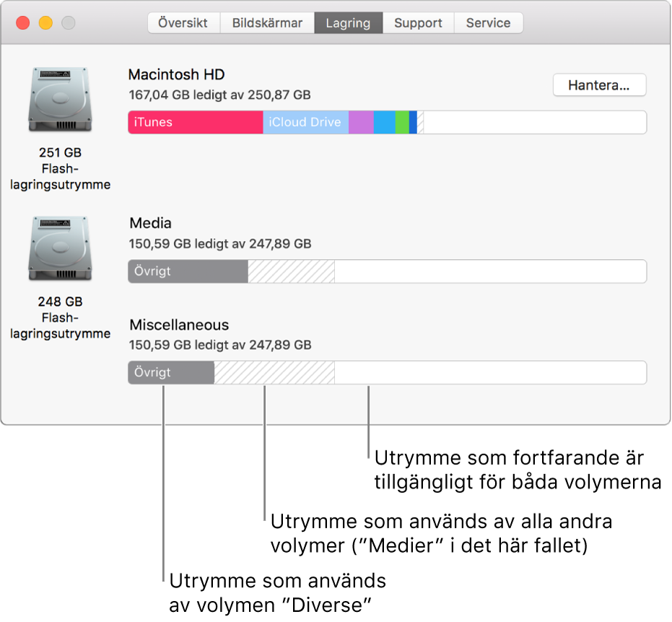Click '251 GB Flash-lagringsutrymme' label
The height and width of the screenshot is (622, 672).
[60, 168]
